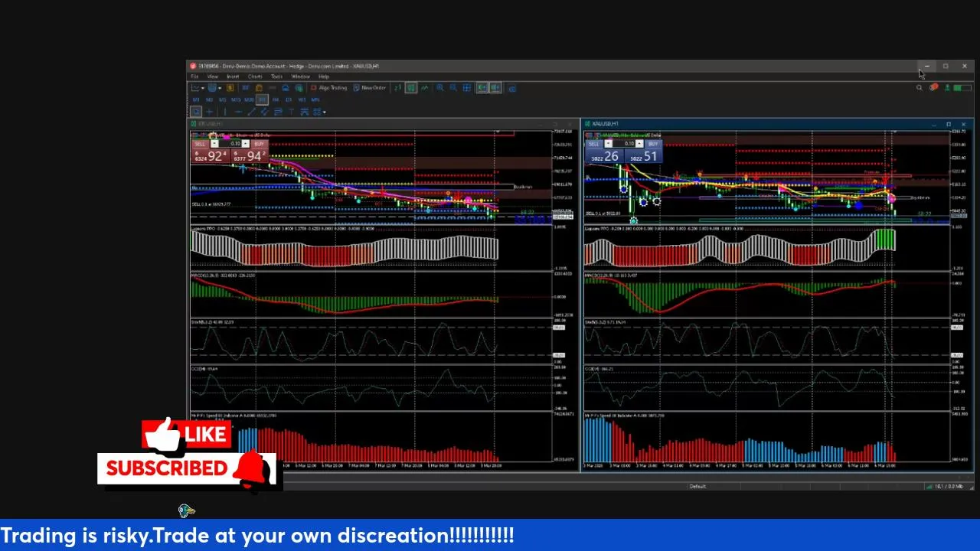Toggle the chart grid display

point(467,88)
